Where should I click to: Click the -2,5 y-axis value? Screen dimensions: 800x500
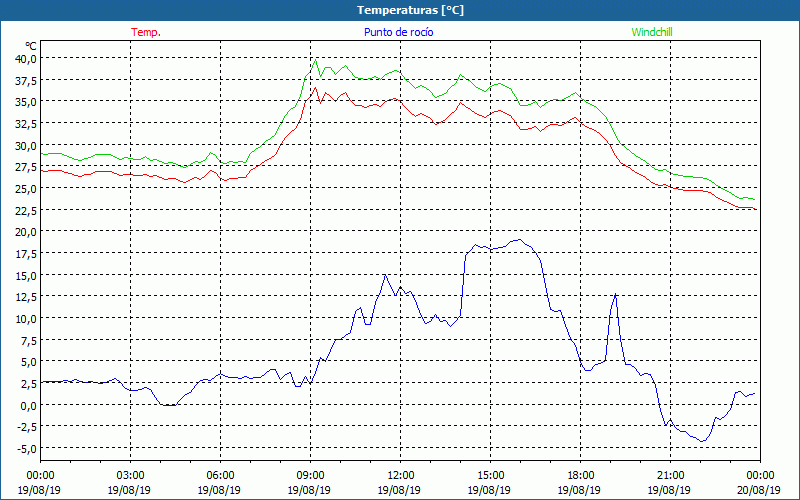27,427
